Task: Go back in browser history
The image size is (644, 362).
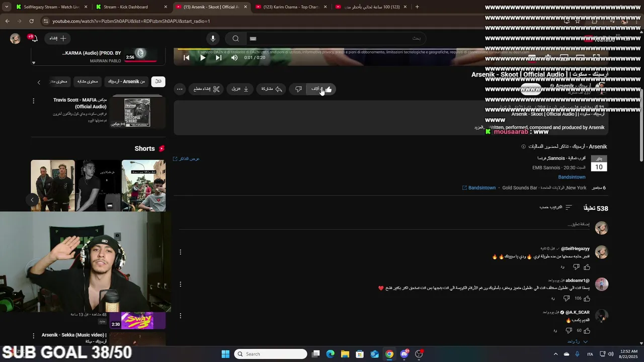Action: pos(7,21)
